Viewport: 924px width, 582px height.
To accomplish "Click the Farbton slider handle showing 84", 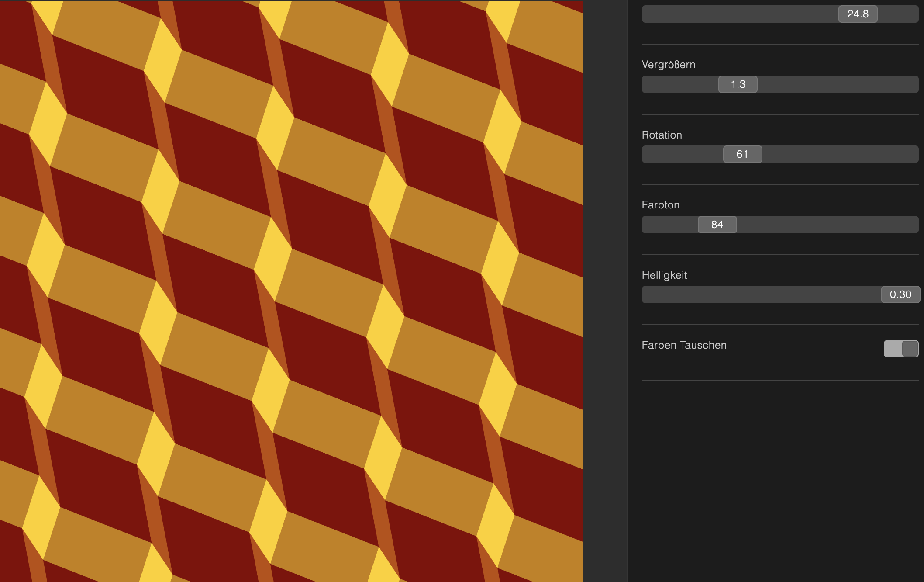I will point(717,225).
